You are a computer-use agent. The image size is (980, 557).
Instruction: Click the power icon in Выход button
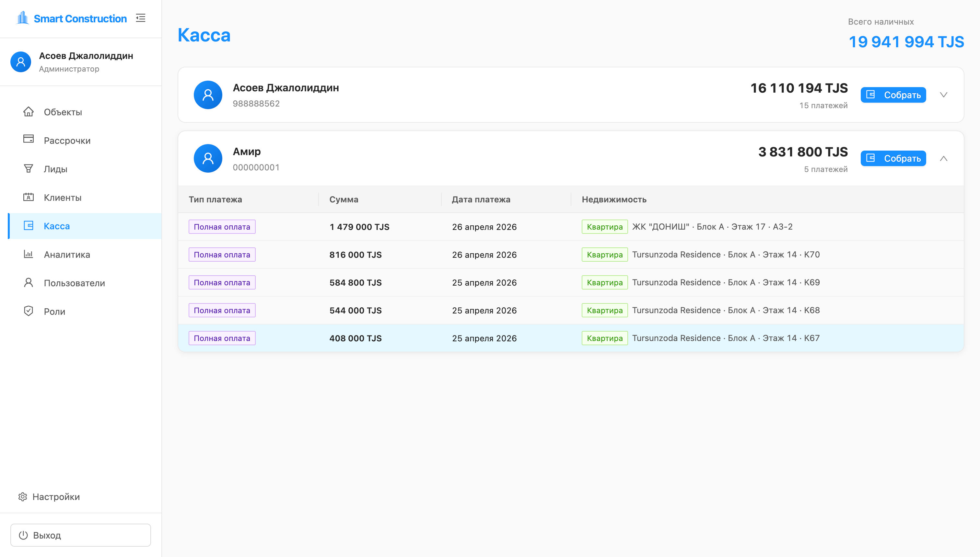[x=23, y=535]
